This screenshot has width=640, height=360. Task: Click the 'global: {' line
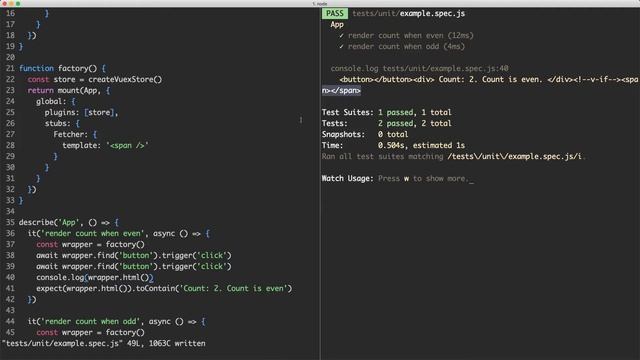56,101
